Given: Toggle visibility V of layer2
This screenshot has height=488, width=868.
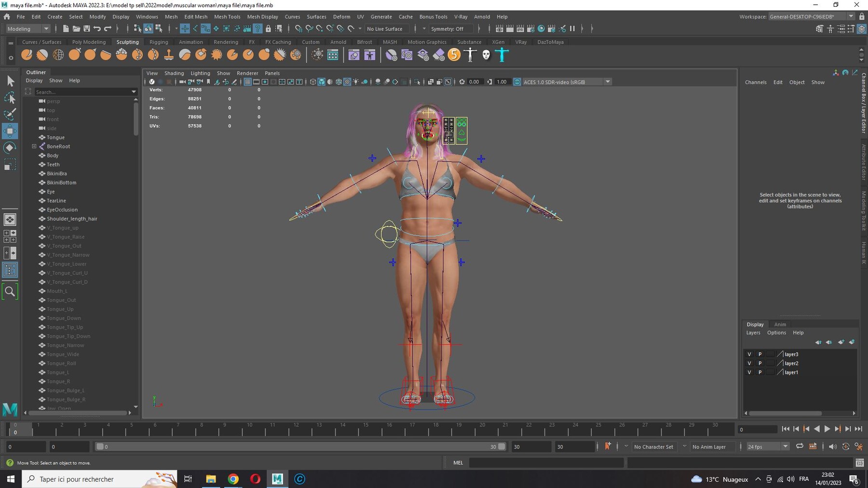Looking at the screenshot, I should click(x=749, y=363).
